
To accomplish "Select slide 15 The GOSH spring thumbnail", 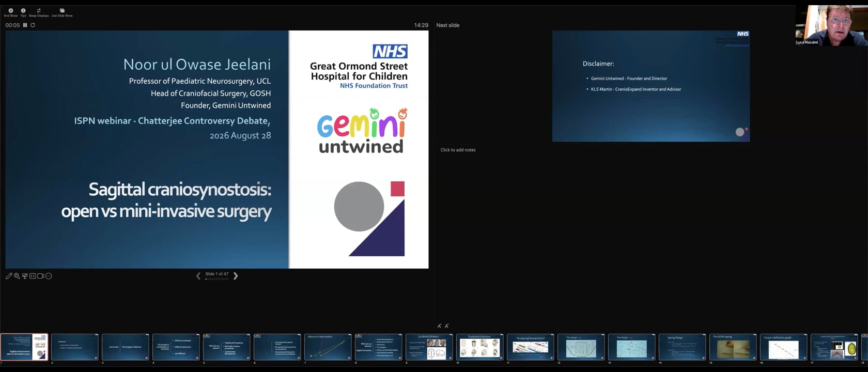I will point(733,347).
